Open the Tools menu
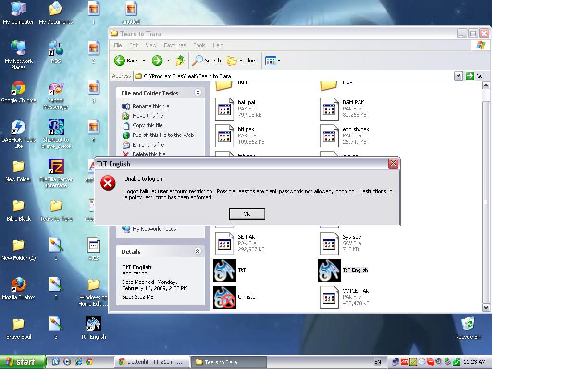Screen dimensions: 569x392 point(199,45)
